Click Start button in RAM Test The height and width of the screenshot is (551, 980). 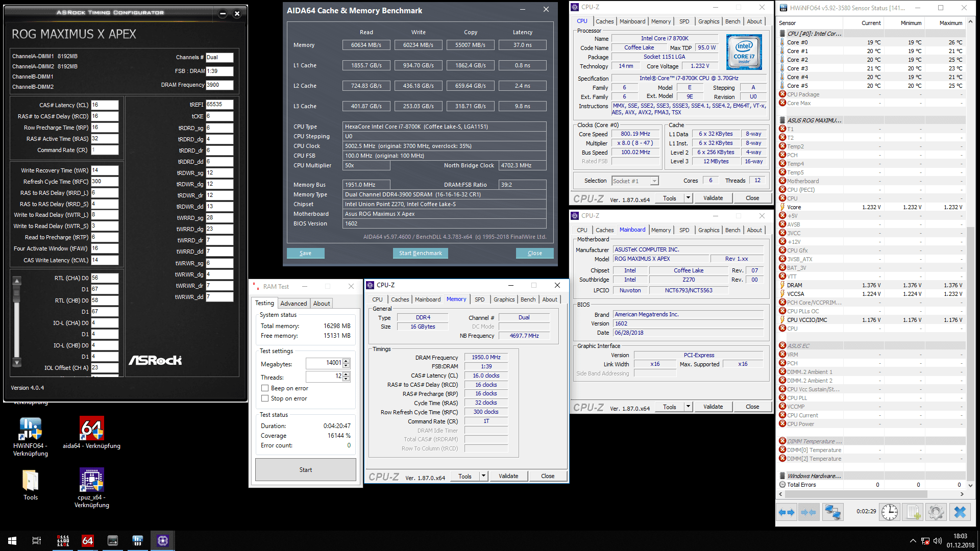[x=305, y=469]
